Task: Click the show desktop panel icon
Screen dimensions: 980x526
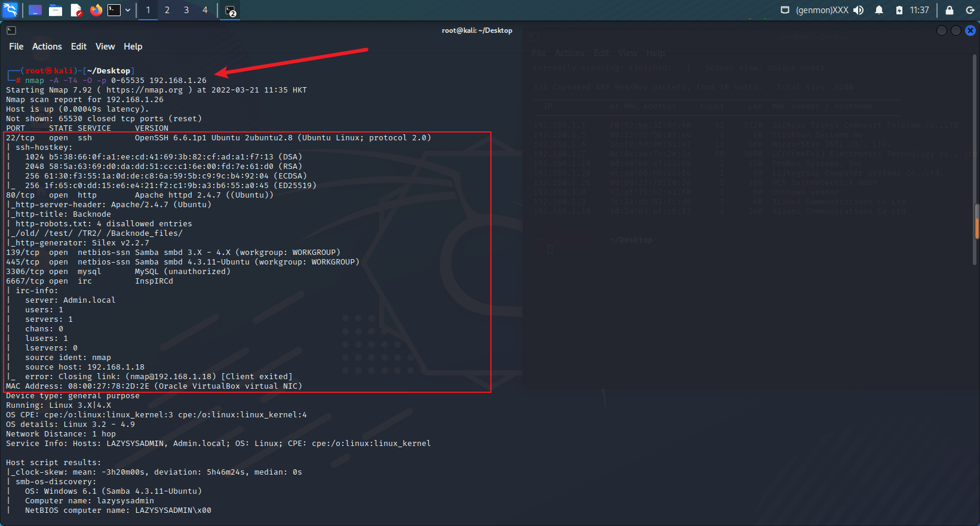Action: point(35,10)
